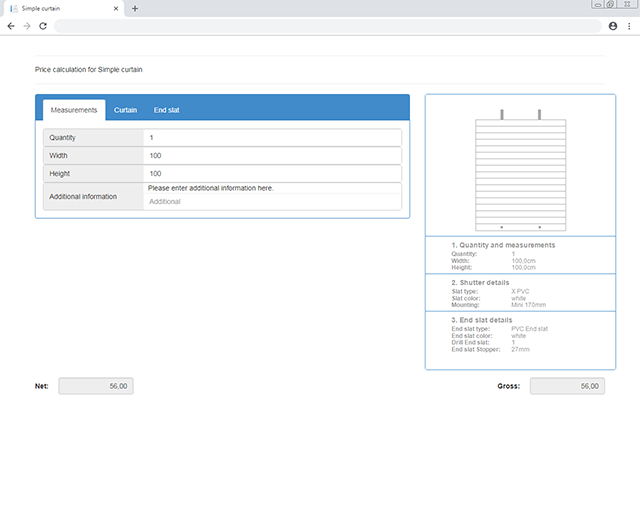Click the curtain preview image
The height and width of the screenshot is (512, 640).
520,170
